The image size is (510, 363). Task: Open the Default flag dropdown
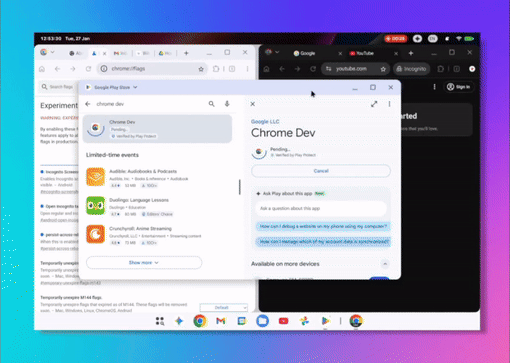[x=224, y=307]
